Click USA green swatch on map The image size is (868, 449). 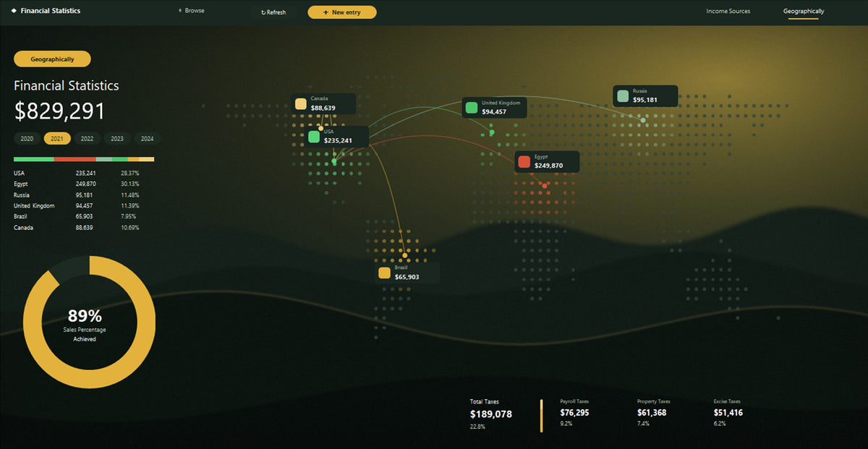click(314, 137)
